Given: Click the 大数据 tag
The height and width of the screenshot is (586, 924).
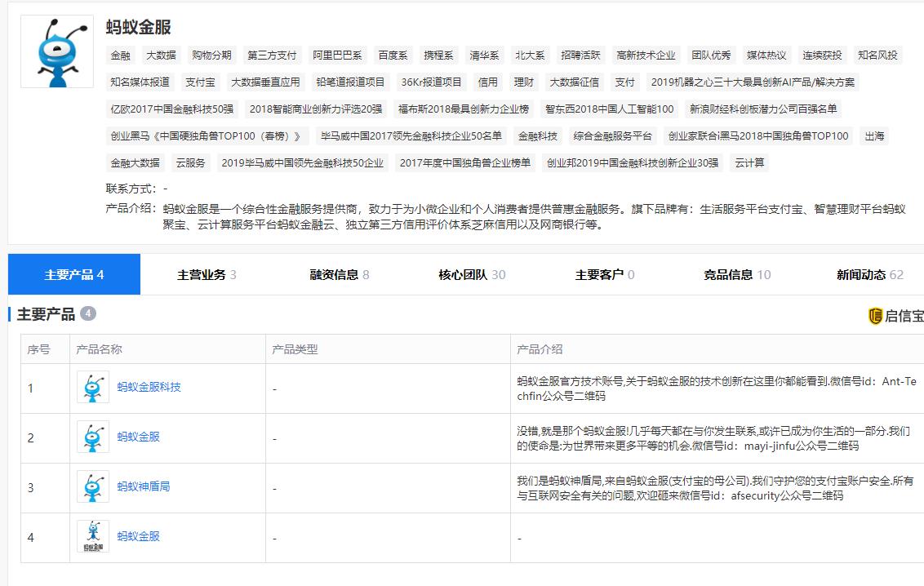Looking at the screenshot, I should [161, 55].
